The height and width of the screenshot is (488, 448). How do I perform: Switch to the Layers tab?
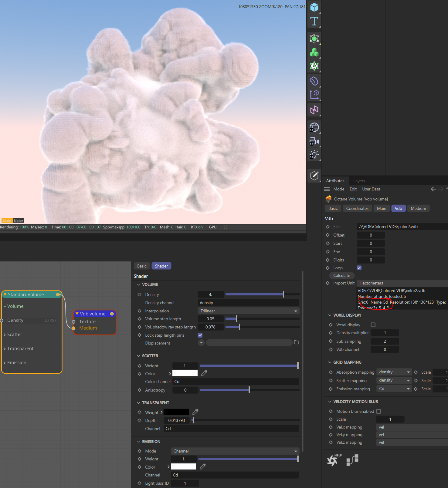tap(359, 181)
